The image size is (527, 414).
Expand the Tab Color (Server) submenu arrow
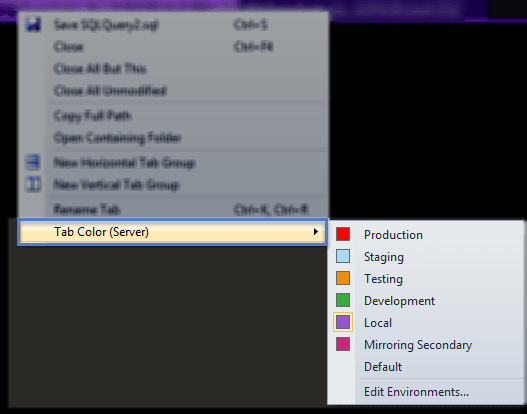click(315, 232)
